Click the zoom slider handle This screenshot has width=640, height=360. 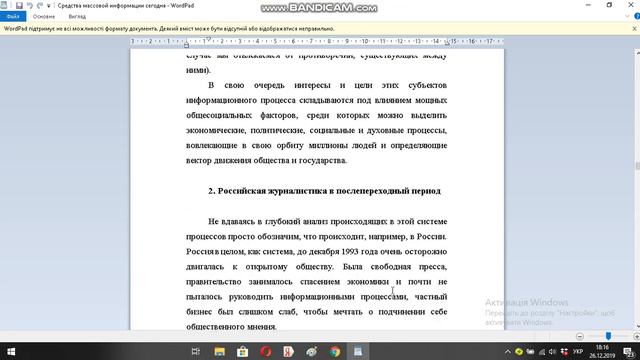[x=608, y=336]
